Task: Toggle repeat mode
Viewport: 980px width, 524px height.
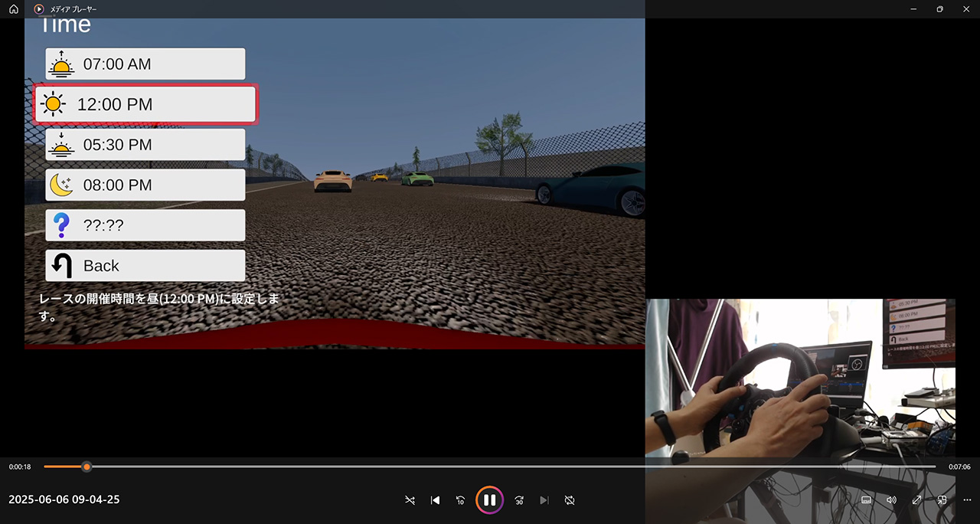Action: click(x=570, y=500)
